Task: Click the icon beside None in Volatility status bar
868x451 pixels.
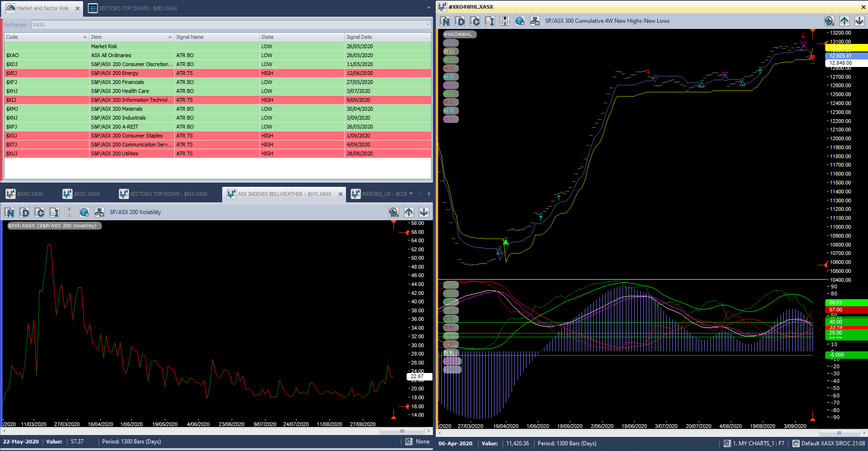Action: (x=409, y=442)
